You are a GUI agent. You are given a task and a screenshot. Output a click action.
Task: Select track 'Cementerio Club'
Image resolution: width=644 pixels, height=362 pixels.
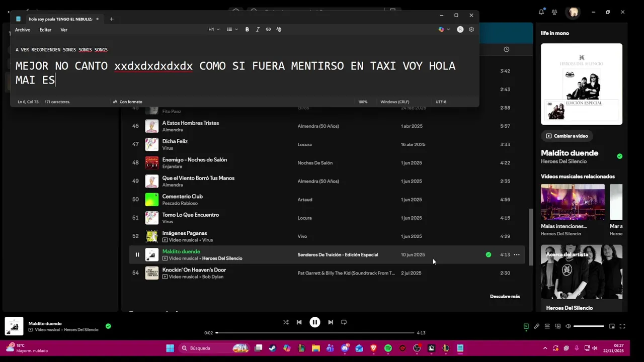pos(182,197)
